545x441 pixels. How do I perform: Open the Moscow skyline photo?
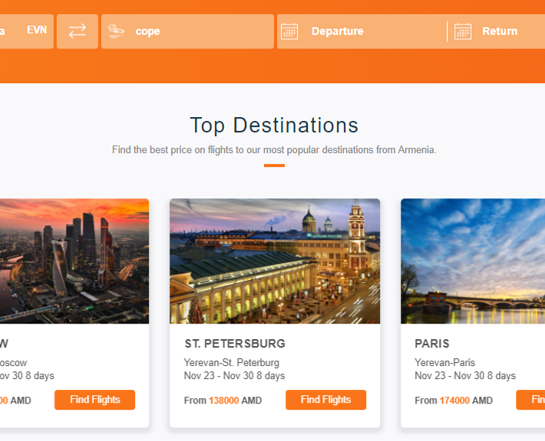click(x=74, y=261)
